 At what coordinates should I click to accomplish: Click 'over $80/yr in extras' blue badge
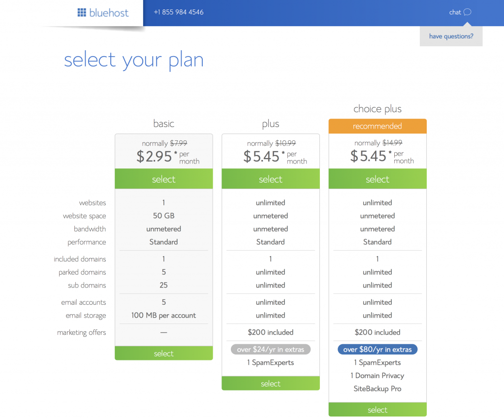(378, 349)
